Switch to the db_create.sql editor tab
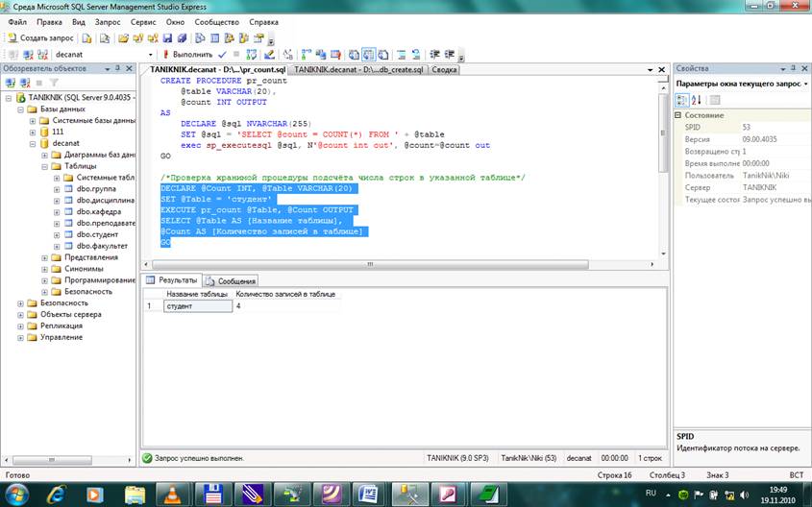This screenshot has width=812, height=507. [x=357, y=70]
